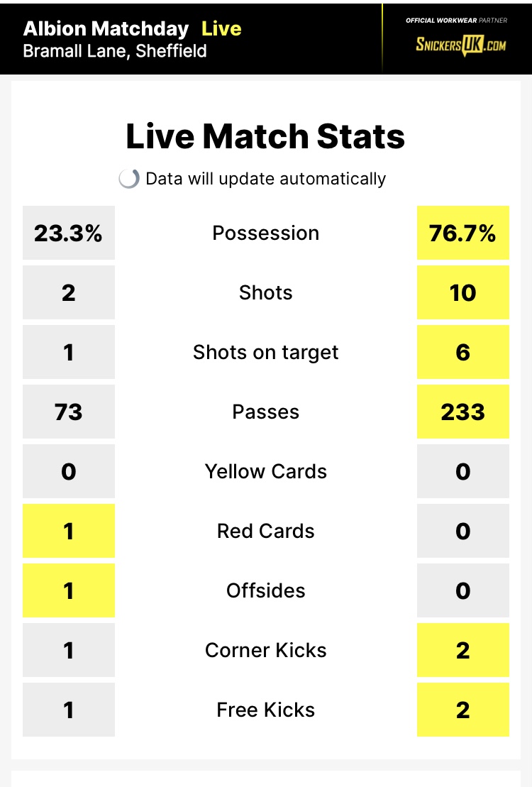This screenshot has height=787, width=532.
Task: Select the Shots on target label
Action: (x=265, y=353)
